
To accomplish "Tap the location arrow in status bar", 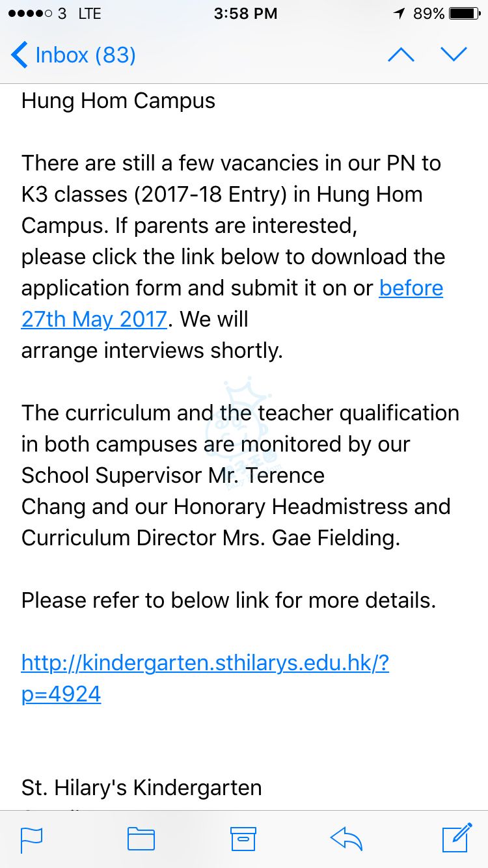I will [x=399, y=14].
